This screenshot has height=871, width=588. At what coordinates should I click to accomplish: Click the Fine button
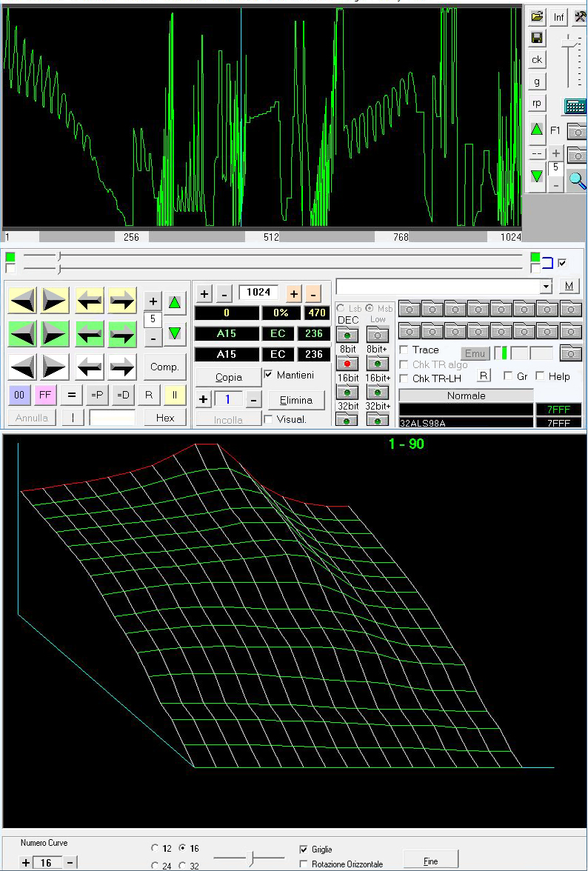(430, 861)
